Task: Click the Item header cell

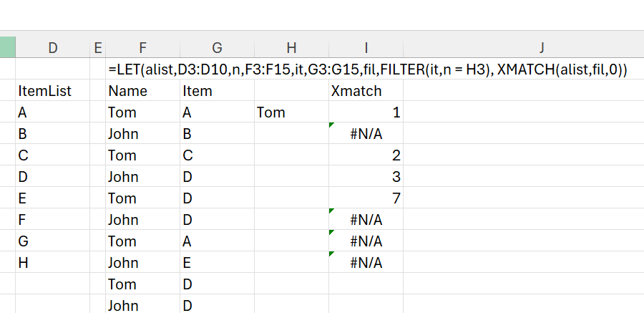Action: click(197, 91)
